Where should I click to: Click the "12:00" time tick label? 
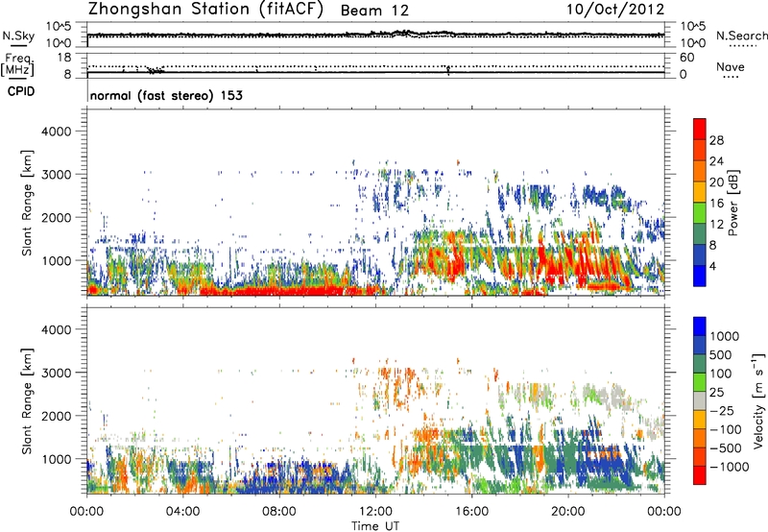[375, 512]
